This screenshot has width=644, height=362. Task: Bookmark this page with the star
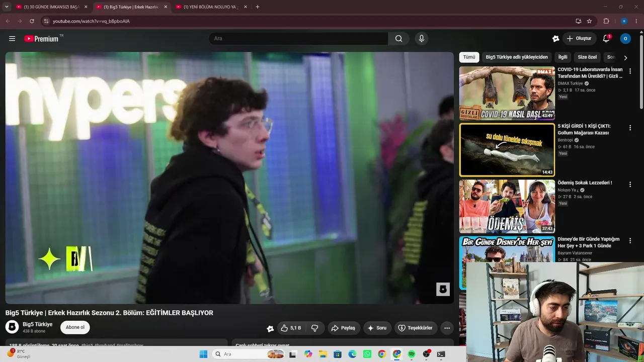tap(589, 21)
